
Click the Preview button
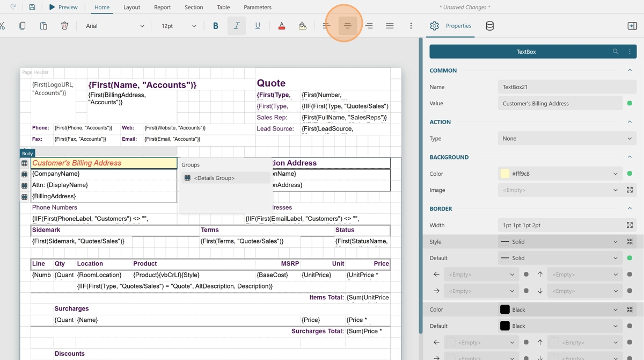click(x=63, y=7)
